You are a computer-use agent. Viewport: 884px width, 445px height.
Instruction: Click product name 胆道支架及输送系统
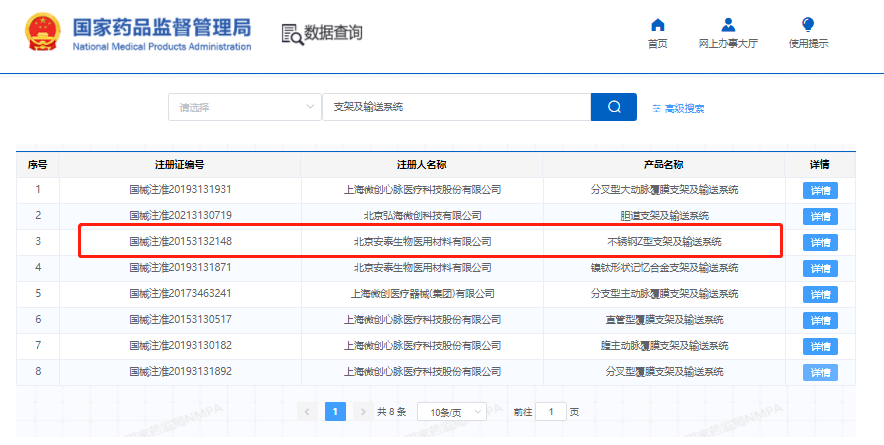[x=664, y=216]
